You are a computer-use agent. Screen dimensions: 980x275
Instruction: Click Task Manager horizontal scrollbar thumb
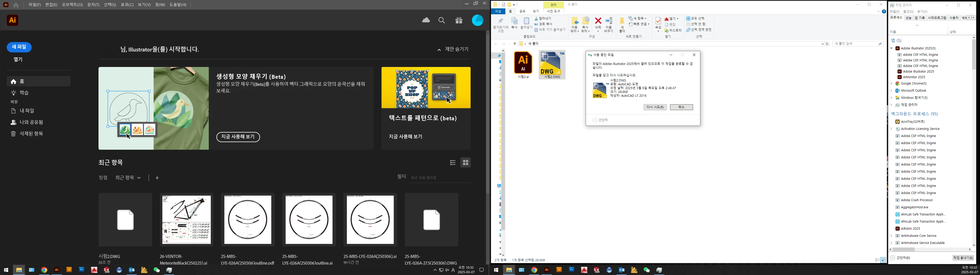click(x=903, y=250)
